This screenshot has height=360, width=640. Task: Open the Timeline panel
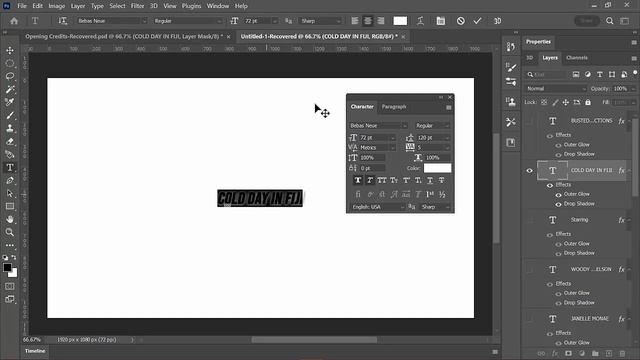[35, 351]
